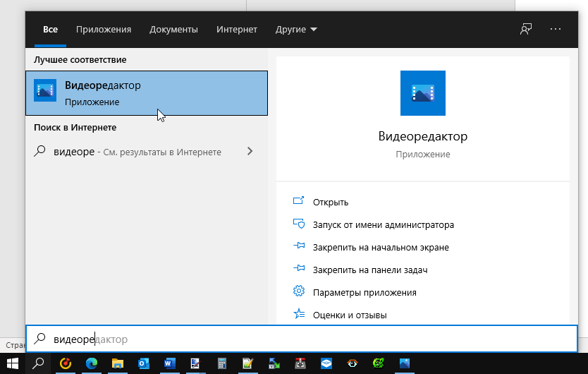The width and height of the screenshot is (588, 374).
Task: Open the Calculator from the taskbar
Action: (222, 363)
